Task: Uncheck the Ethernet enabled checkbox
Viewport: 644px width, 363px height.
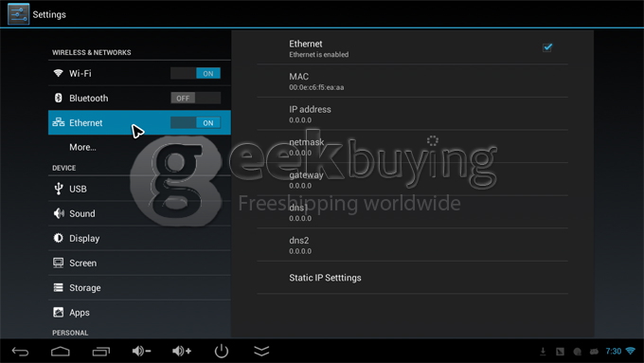Action: [x=547, y=47]
